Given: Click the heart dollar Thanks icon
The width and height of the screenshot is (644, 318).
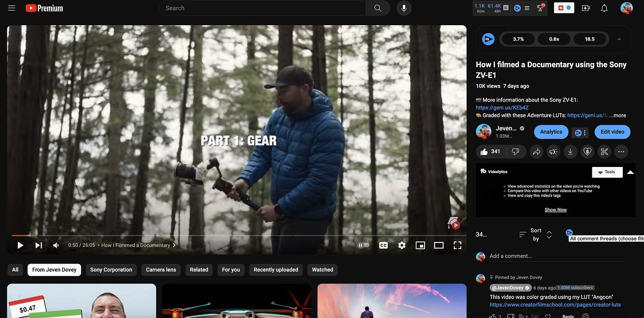Looking at the screenshot, I should (x=587, y=151).
